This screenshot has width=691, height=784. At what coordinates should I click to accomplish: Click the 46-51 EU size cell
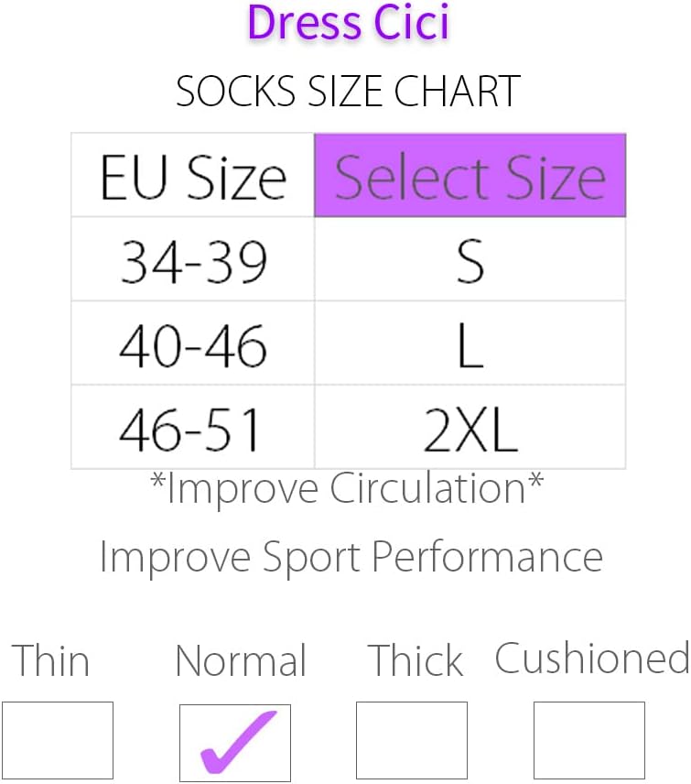click(193, 427)
